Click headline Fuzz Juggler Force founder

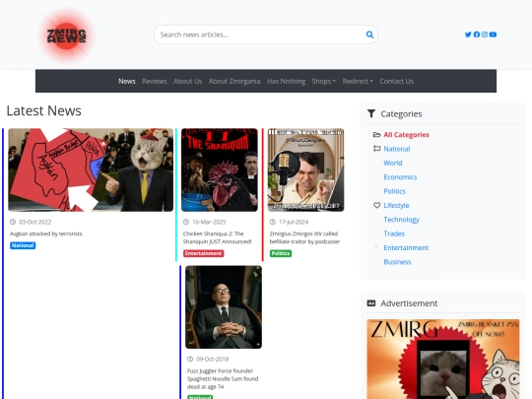click(x=223, y=378)
